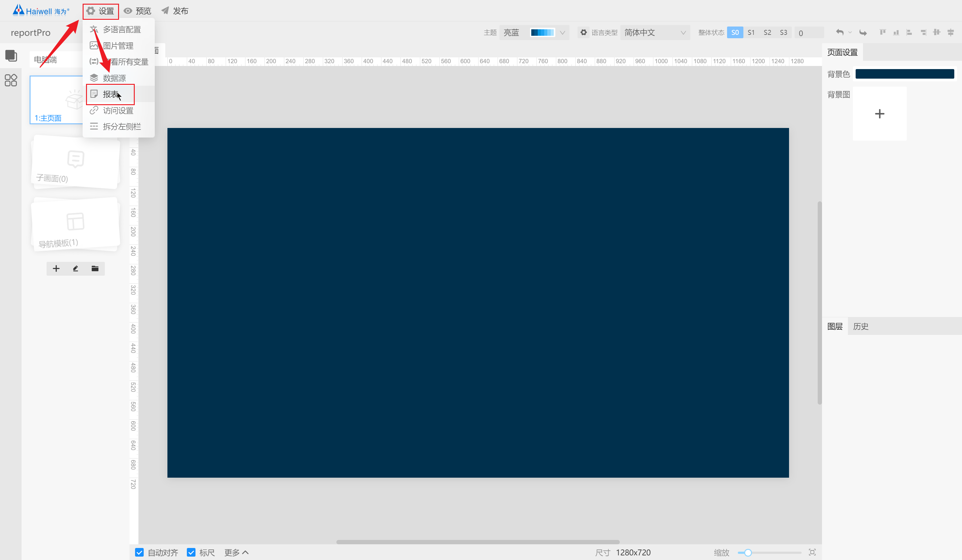Click the page folder icon
Viewport: 962px width, 560px height.
(x=95, y=269)
